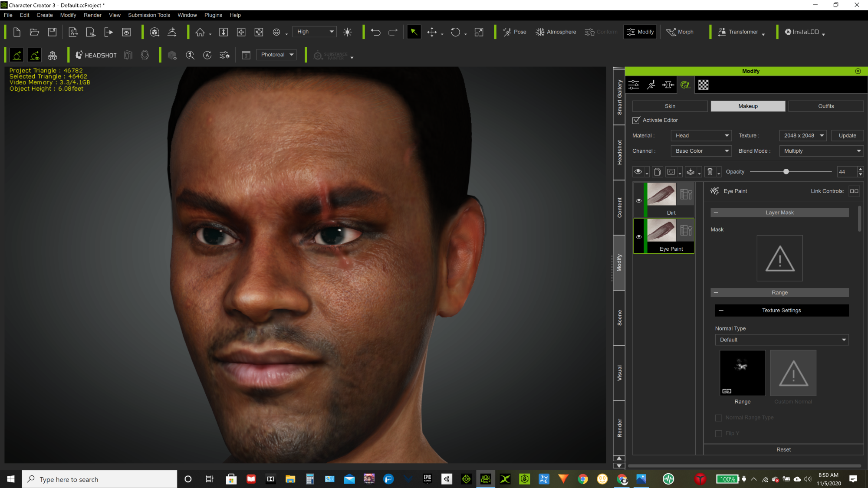Choose the Rotate tool

455,32
